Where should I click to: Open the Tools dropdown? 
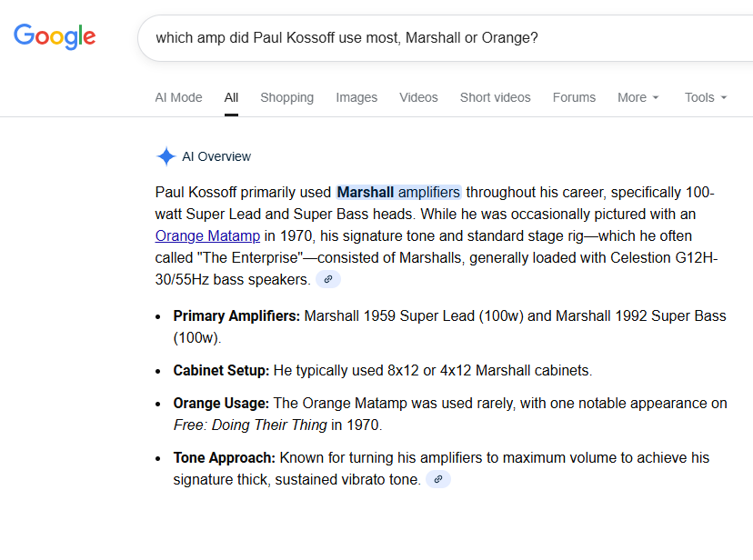point(706,97)
